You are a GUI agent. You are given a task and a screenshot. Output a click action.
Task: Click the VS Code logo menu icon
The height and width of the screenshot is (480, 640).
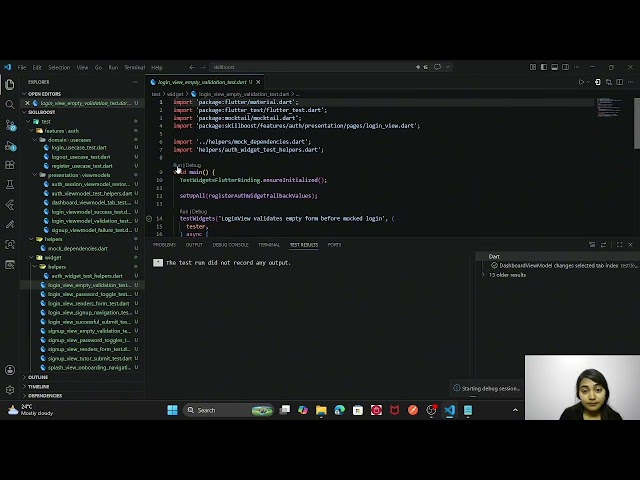tap(7, 67)
